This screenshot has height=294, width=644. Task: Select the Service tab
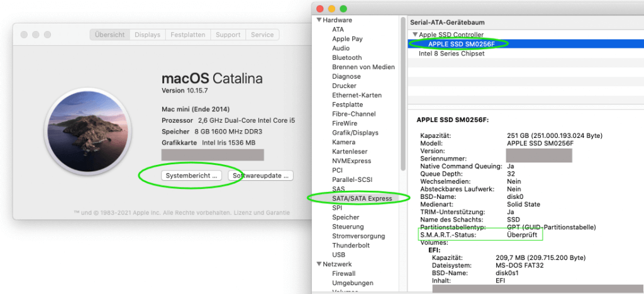(262, 35)
